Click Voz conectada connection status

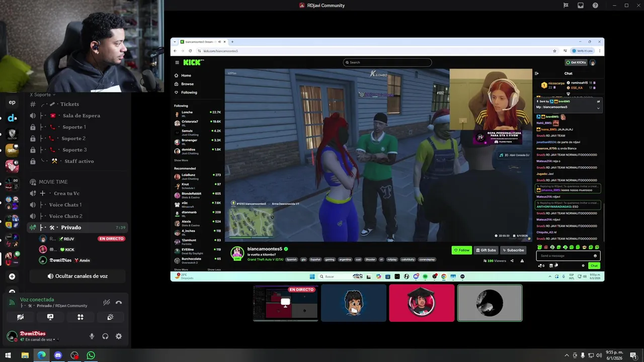37,300
